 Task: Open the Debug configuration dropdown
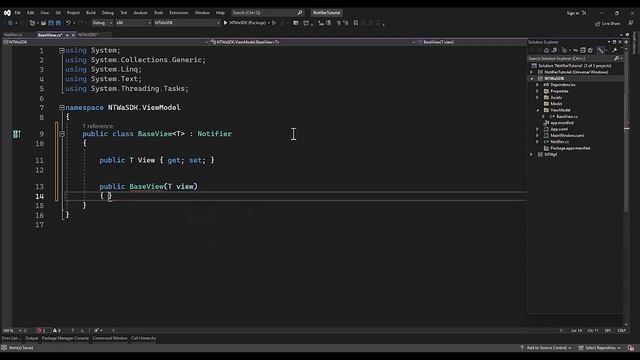pyautogui.click(x=102, y=23)
